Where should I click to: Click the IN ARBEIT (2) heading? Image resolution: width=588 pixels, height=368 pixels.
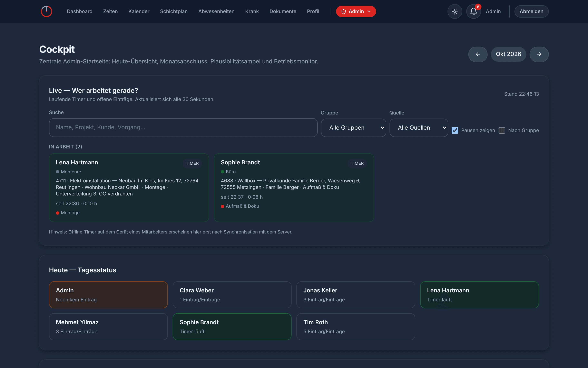coord(66,147)
